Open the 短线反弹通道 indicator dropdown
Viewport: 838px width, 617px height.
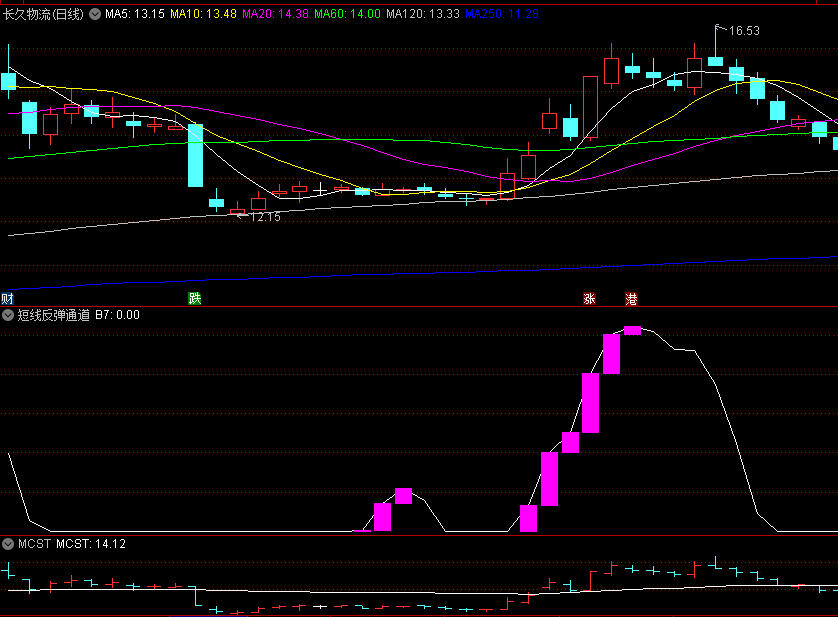pos(8,315)
